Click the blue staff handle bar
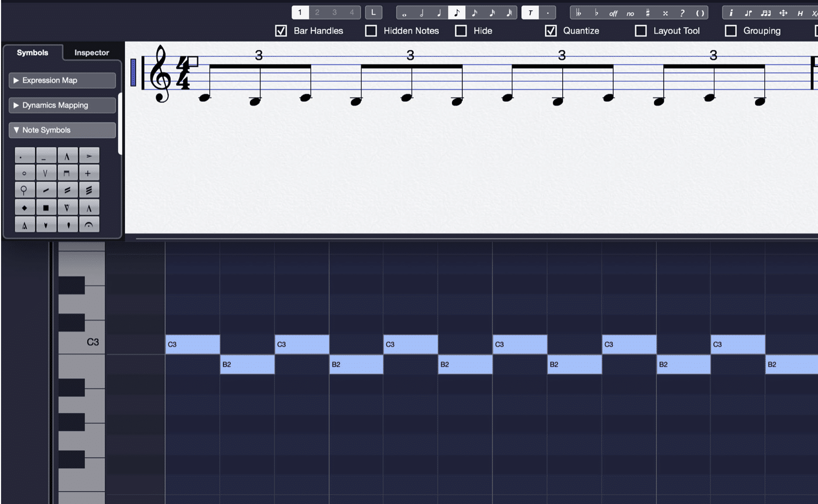 click(x=133, y=72)
